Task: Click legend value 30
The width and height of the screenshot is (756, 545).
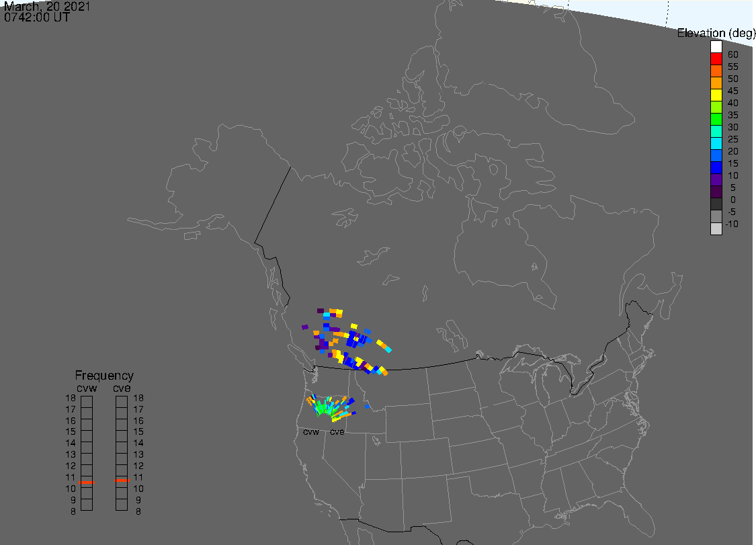Action: [x=733, y=127]
